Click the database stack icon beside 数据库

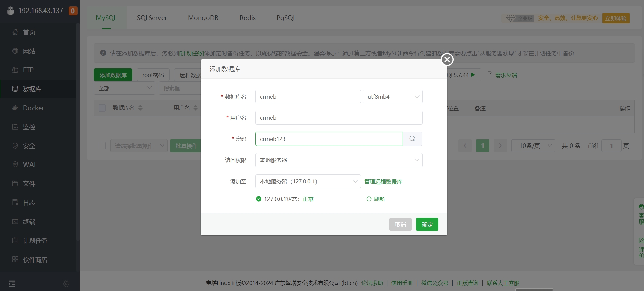[15, 89]
